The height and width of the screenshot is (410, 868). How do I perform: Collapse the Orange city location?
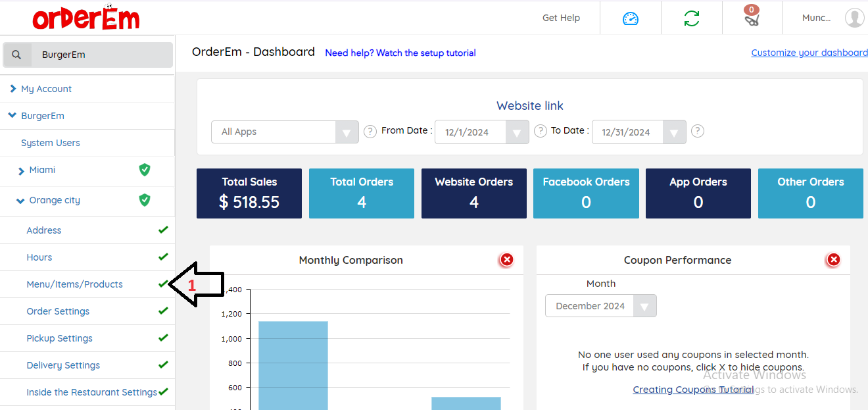20,201
